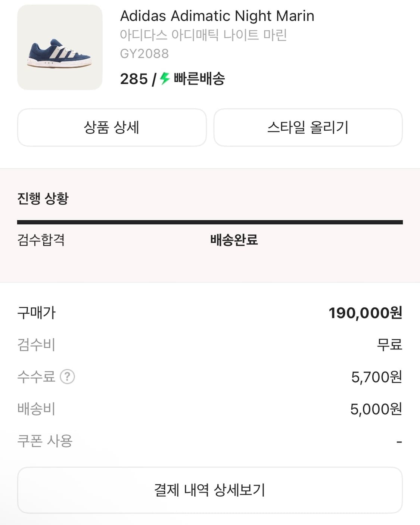
Task: Click the 진행 상황 section heading
Action: [43, 198]
